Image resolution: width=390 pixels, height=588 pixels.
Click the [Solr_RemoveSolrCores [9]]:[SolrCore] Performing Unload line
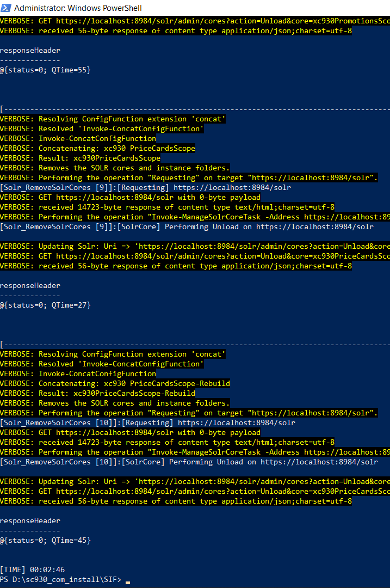point(187,227)
